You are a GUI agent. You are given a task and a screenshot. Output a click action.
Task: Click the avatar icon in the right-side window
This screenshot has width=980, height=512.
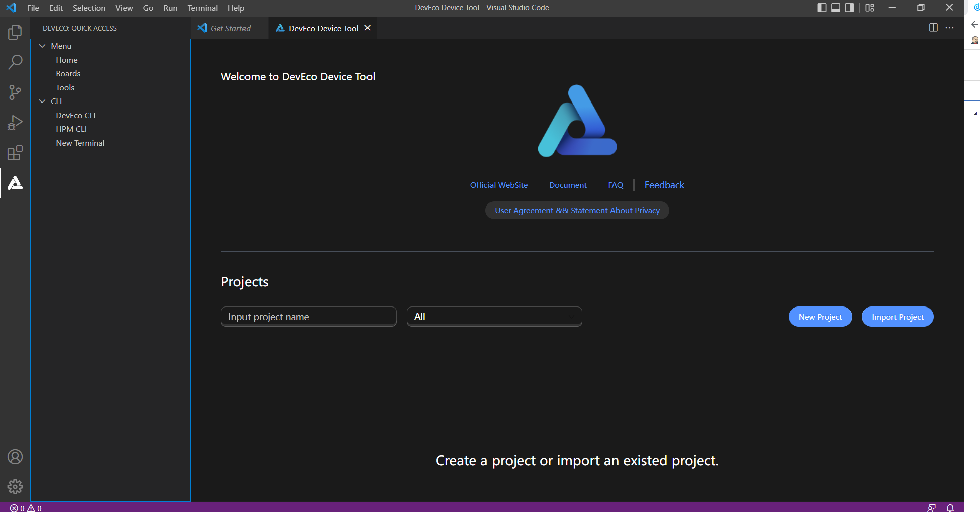point(975,40)
